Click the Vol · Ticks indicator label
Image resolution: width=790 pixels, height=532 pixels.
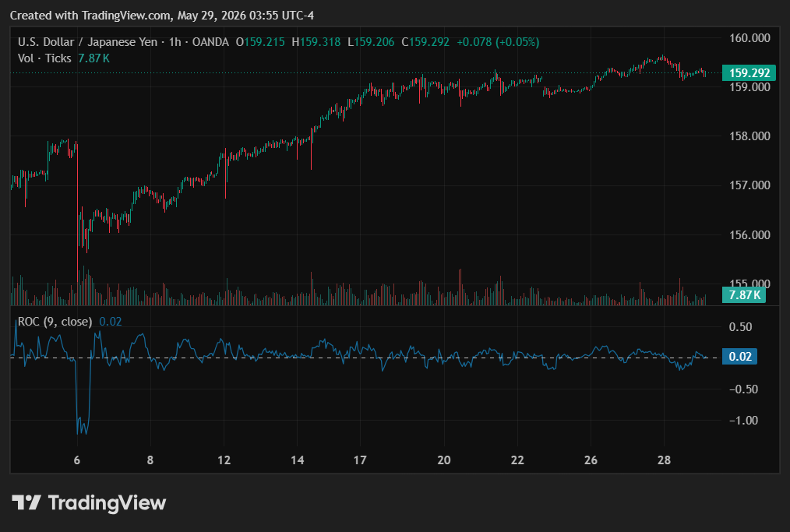[x=44, y=58]
